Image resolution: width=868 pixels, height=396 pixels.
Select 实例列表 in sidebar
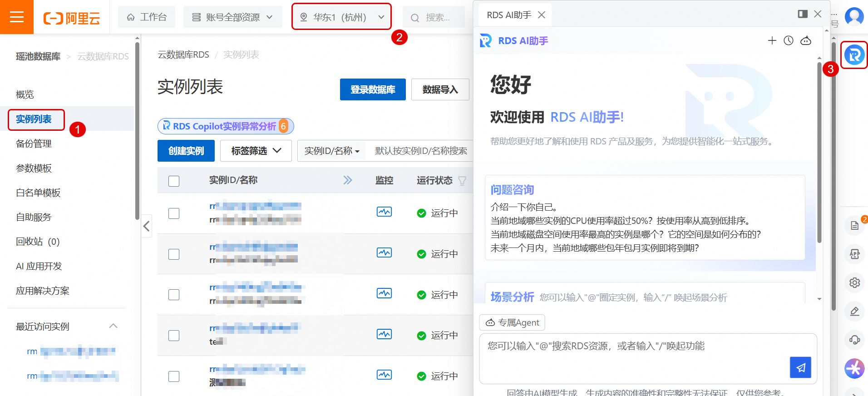34,119
